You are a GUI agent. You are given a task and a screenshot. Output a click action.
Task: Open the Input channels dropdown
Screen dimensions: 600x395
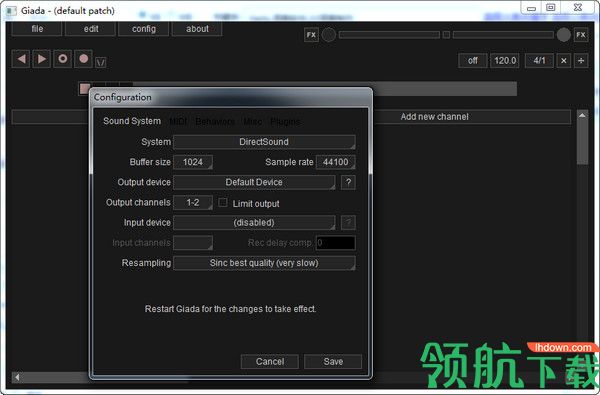pyautogui.click(x=193, y=243)
